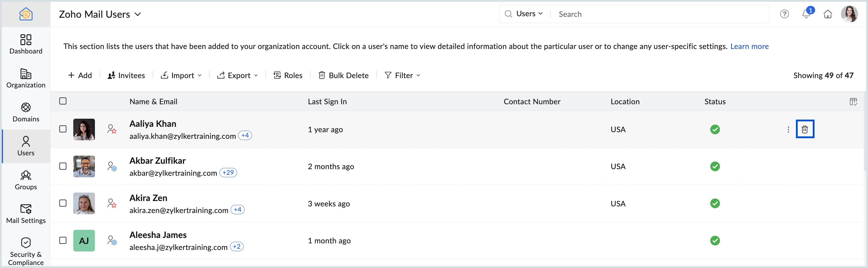Click the AJ initials avatar
The height and width of the screenshot is (268, 868).
[x=84, y=241]
